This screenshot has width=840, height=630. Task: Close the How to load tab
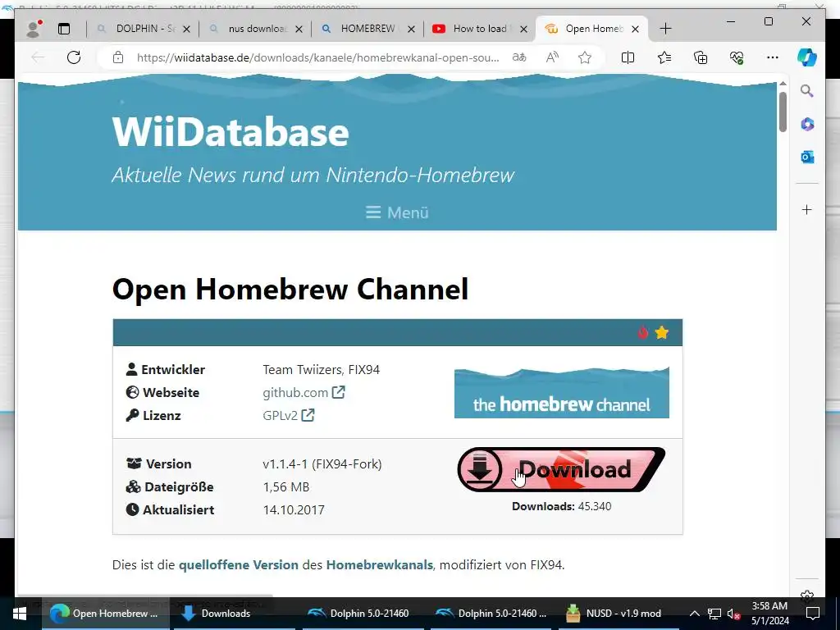click(x=524, y=29)
